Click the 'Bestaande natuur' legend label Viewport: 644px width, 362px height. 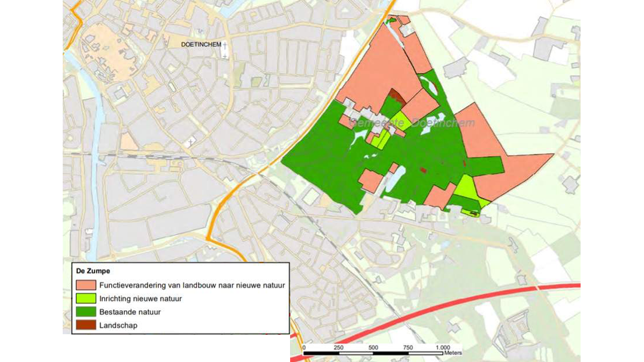[130, 312]
